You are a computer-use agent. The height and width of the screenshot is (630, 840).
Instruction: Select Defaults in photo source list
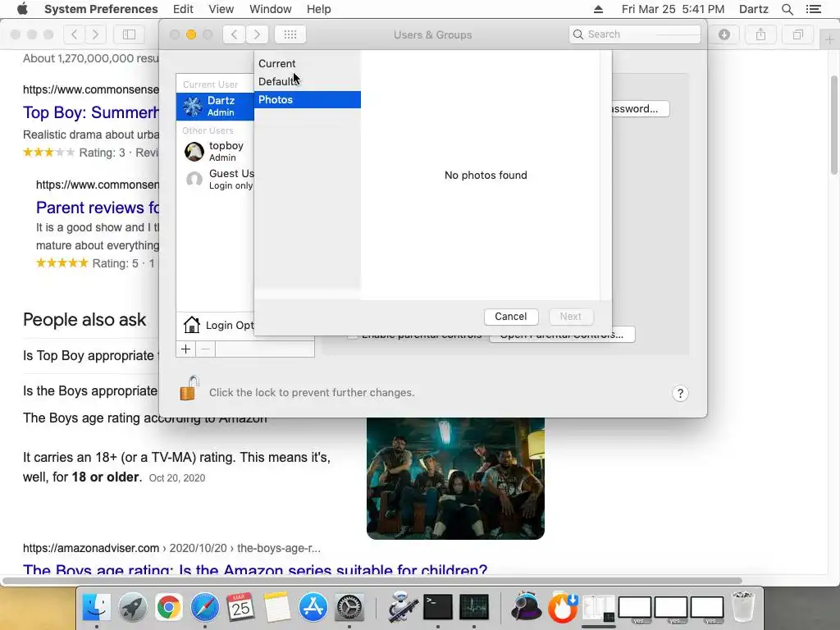308,81
